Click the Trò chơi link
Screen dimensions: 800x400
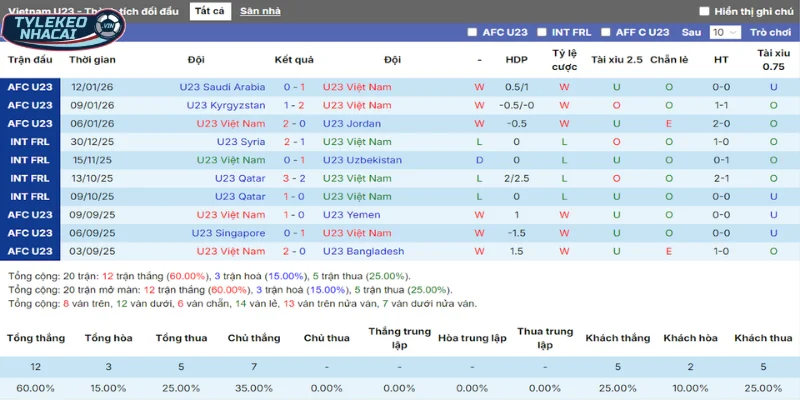(x=770, y=32)
